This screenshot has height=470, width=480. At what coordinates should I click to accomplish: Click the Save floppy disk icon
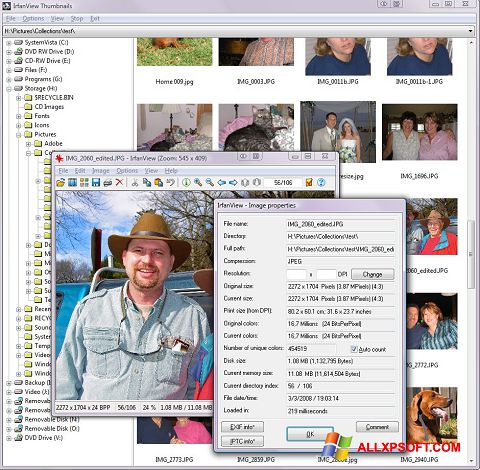[96, 182]
